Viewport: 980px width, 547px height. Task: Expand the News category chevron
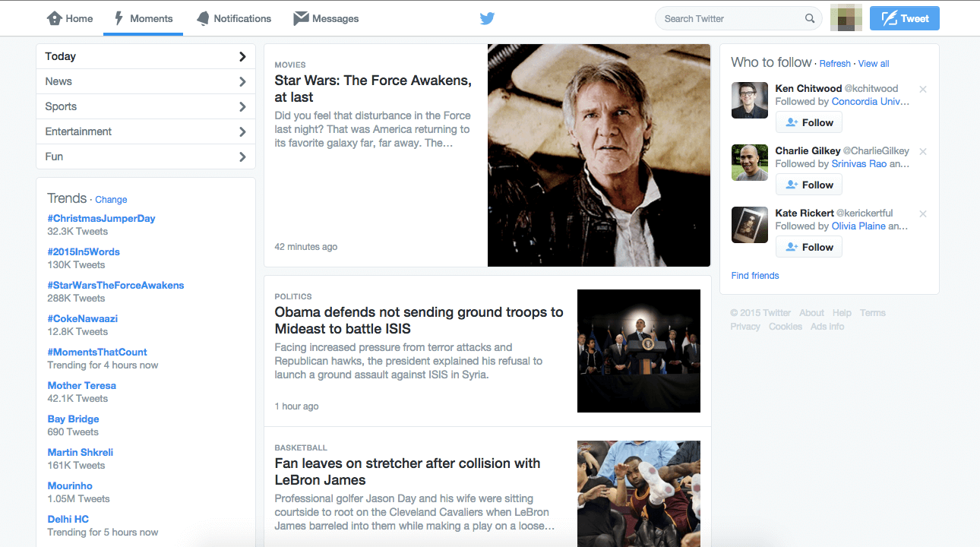242,81
